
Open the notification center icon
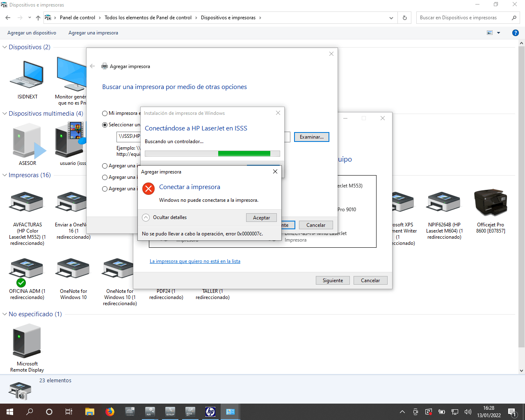[512, 412]
